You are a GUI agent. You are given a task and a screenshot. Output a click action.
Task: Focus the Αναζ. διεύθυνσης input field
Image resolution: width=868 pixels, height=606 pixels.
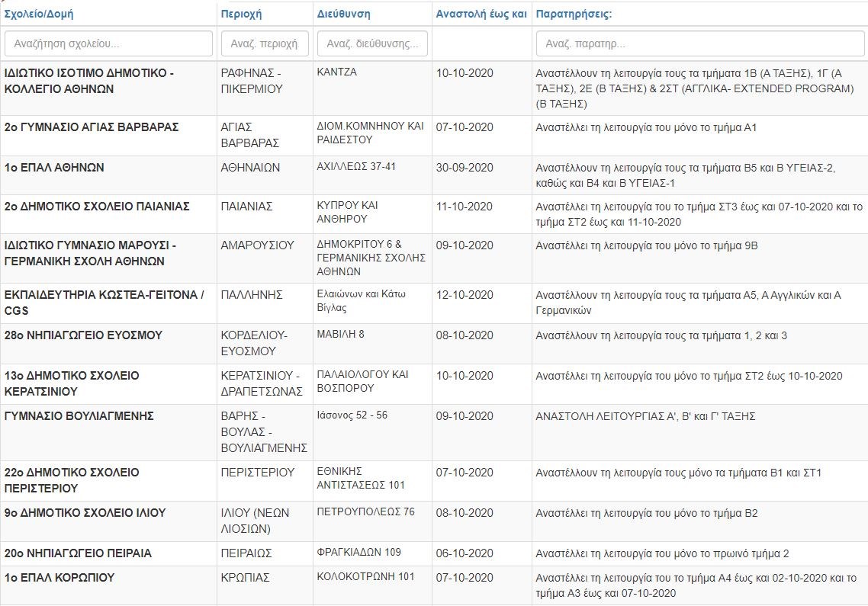372,43
